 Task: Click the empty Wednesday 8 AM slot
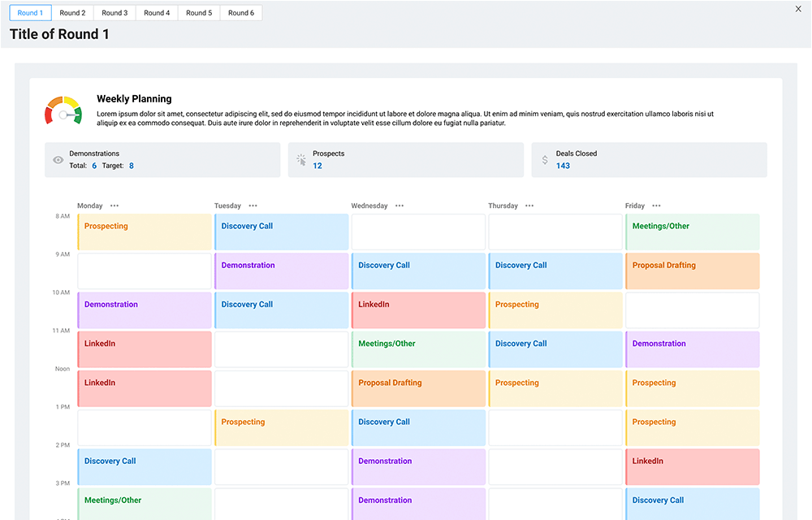coord(418,232)
